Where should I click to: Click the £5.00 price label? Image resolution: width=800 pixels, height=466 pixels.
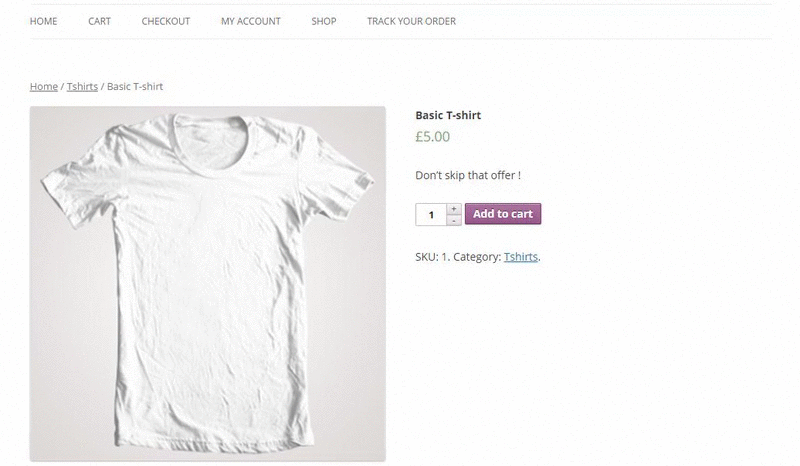click(x=432, y=137)
